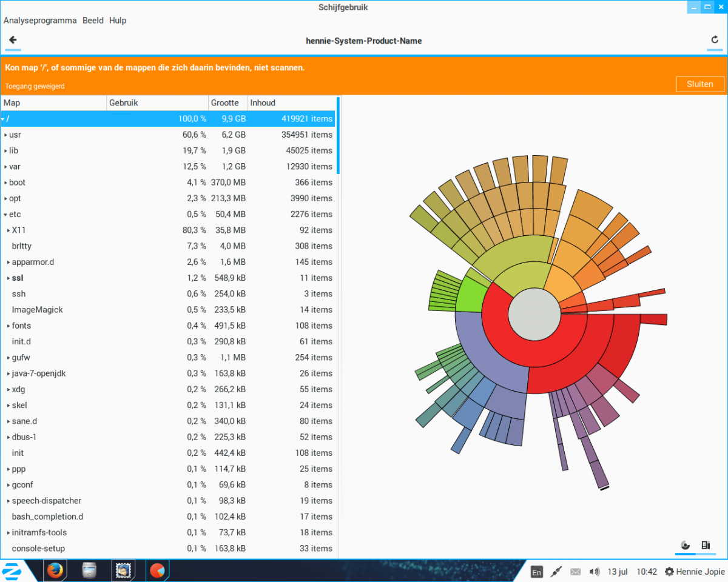Open the Hulp menu

[x=118, y=21]
